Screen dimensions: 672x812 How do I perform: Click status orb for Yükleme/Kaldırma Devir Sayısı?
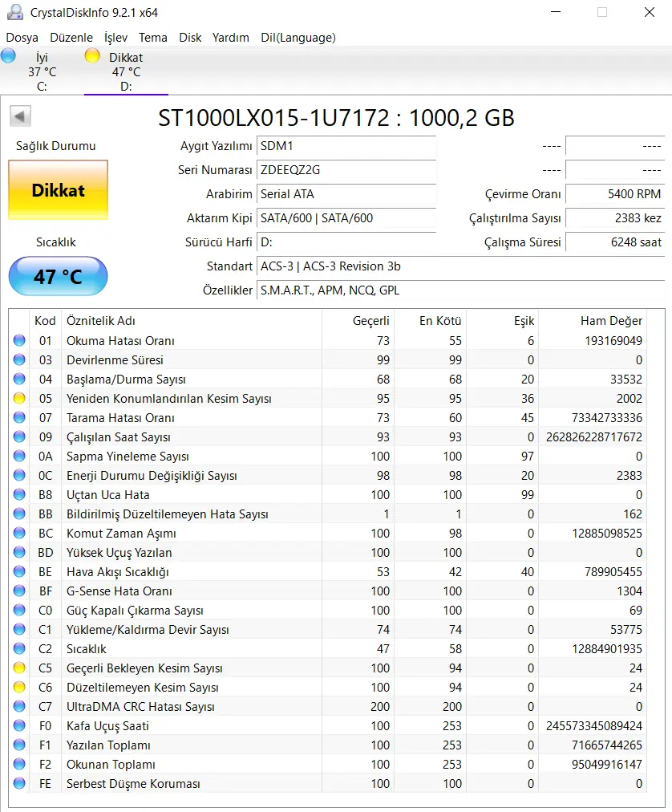19,629
